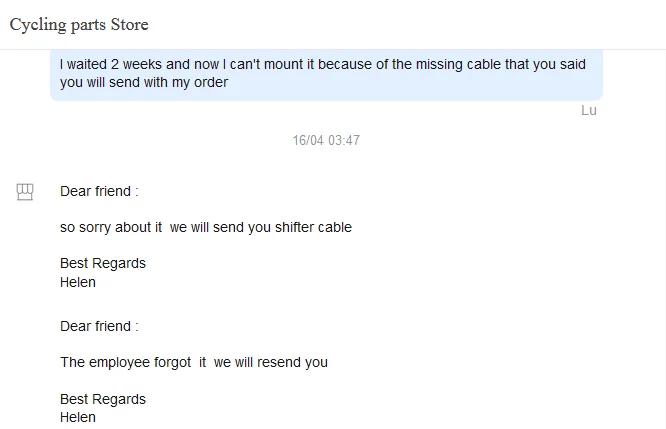
Task: Select "The employee forgot it" message line
Action: point(133,362)
